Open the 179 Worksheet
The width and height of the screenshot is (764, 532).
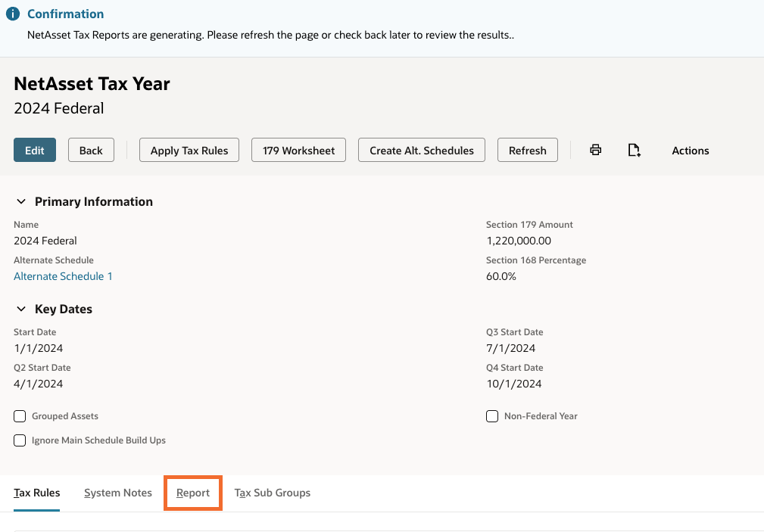click(x=298, y=150)
